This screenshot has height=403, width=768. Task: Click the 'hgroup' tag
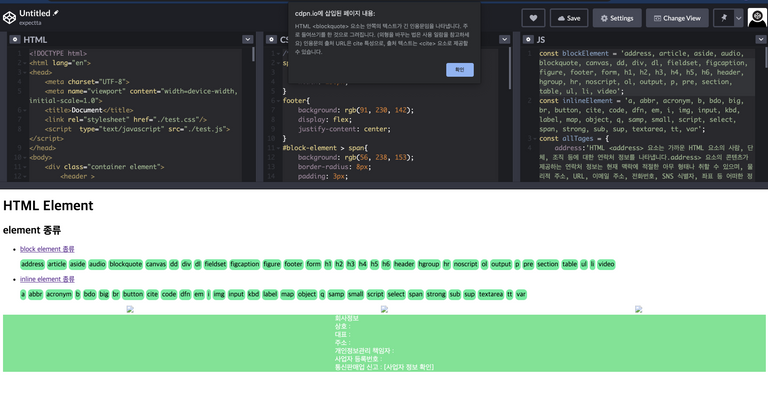429,264
